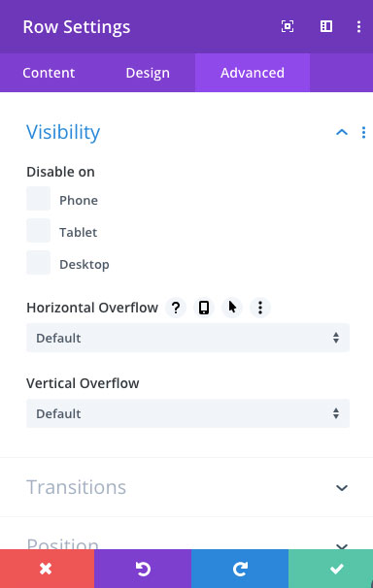Switch to the Content tab
The image size is (373, 588).
tap(49, 73)
